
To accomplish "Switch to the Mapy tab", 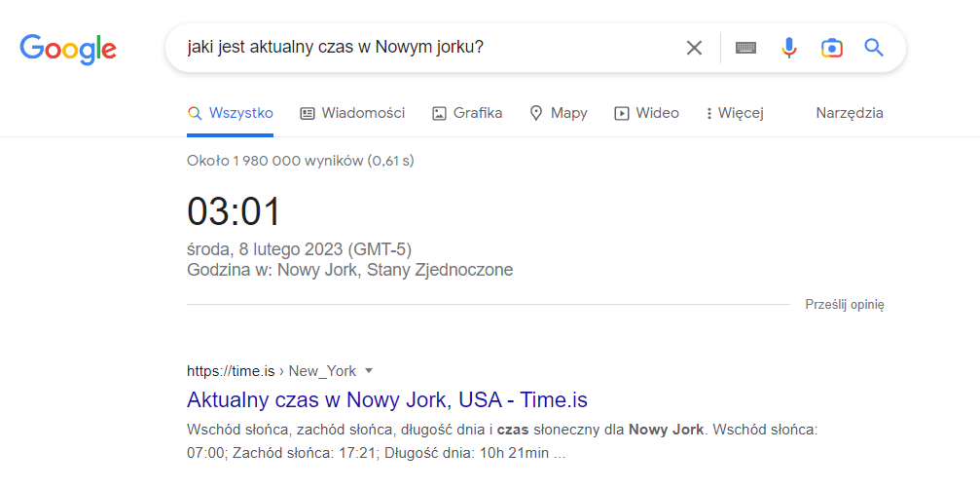I will [568, 113].
